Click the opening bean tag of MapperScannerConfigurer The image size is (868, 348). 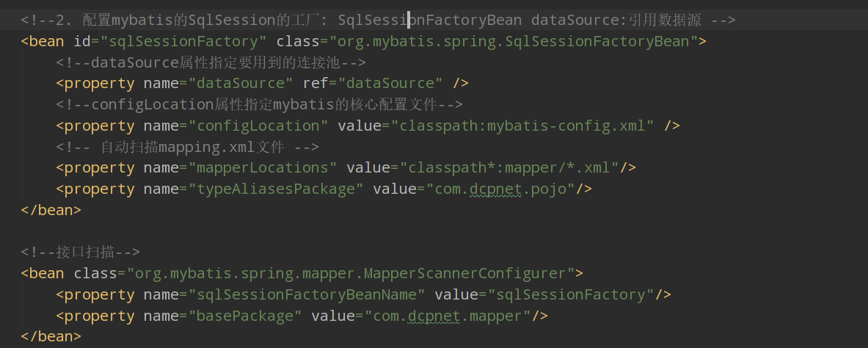[302, 273]
